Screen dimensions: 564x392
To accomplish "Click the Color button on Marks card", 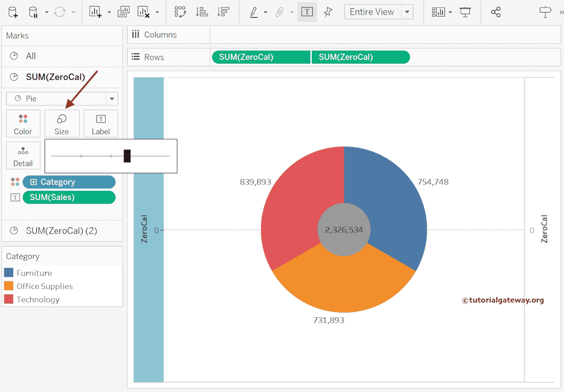I will [x=23, y=124].
